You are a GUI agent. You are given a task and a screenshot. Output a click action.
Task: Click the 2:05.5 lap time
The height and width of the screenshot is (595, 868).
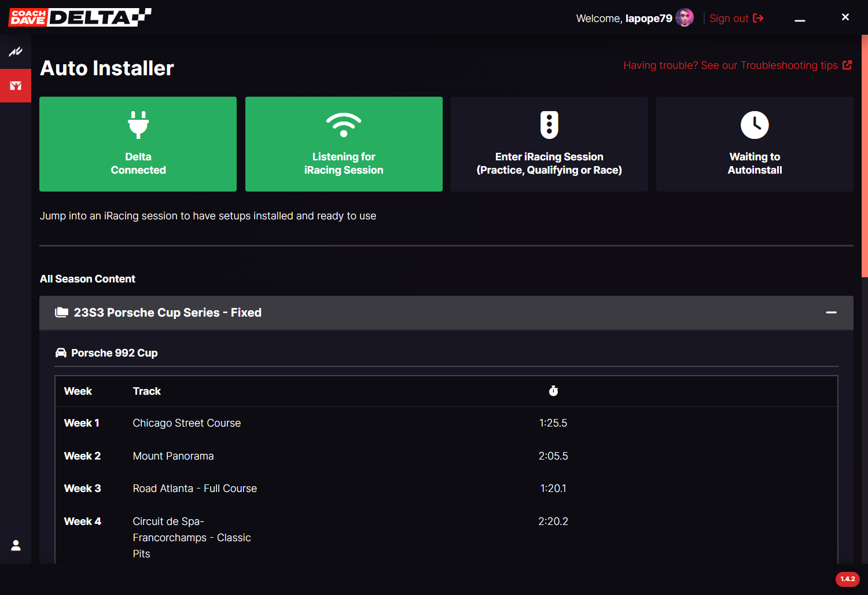(x=553, y=456)
